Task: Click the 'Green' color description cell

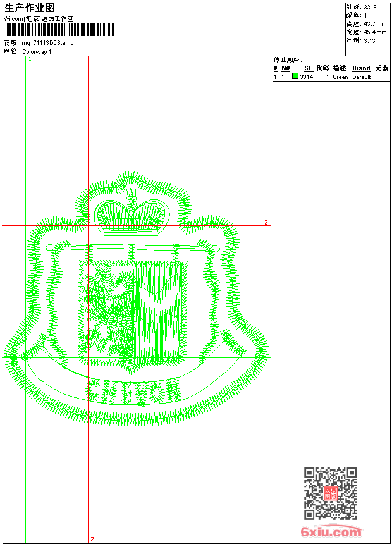Action: (340, 77)
